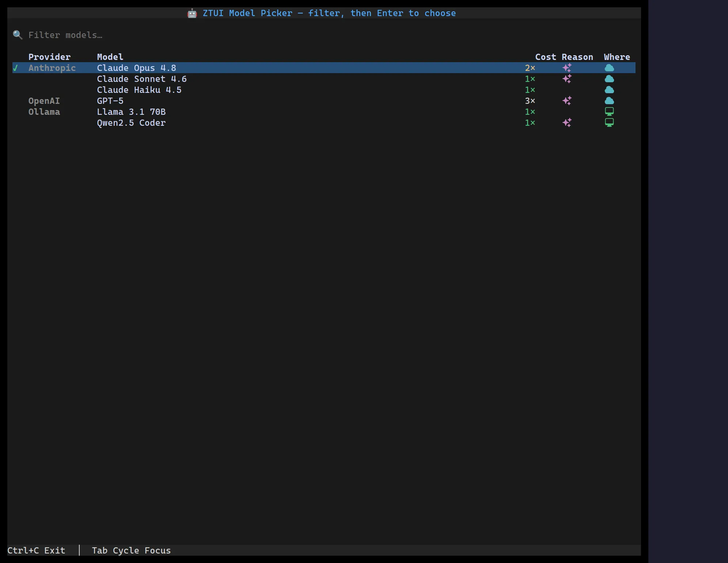The height and width of the screenshot is (563, 728).
Task: Click the Cost column header
Action: pyautogui.click(x=546, y=57)
